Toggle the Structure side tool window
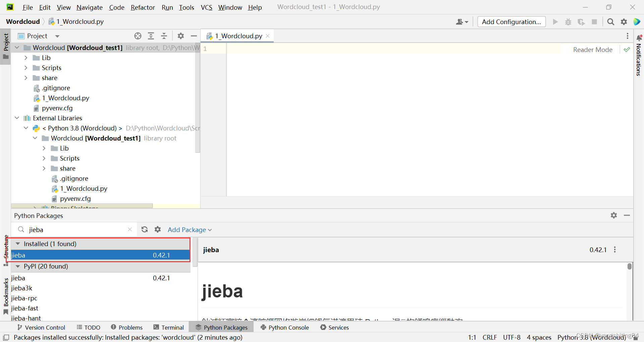Image resolution: width=644 pixels, height=342 pixels. point(6,251)
